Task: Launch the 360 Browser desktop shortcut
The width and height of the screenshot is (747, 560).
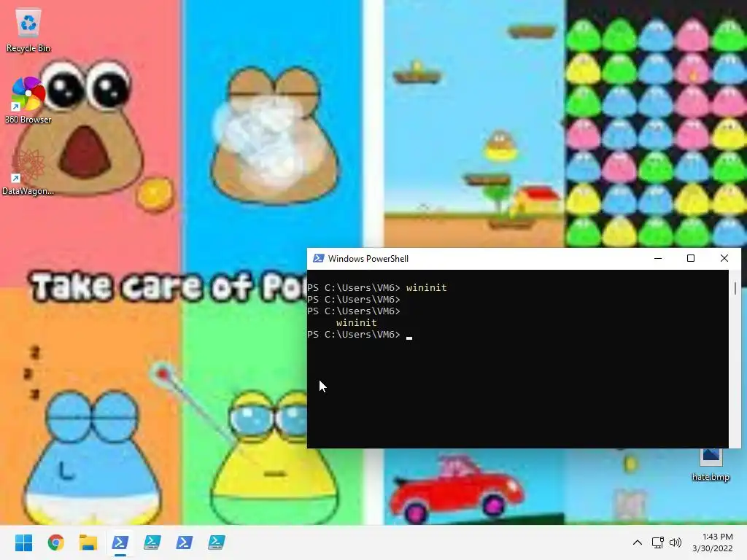Action: 28,100
